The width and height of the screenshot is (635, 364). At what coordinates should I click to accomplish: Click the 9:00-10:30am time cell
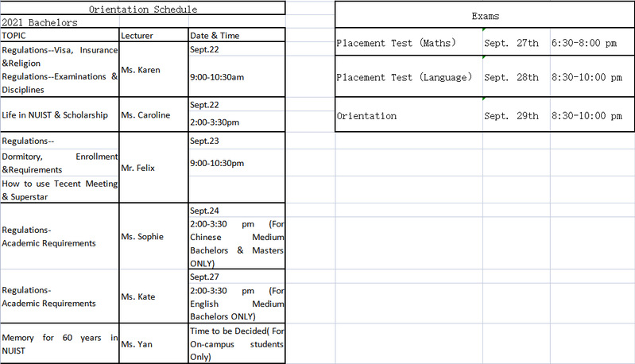click(x=236, y=78)
